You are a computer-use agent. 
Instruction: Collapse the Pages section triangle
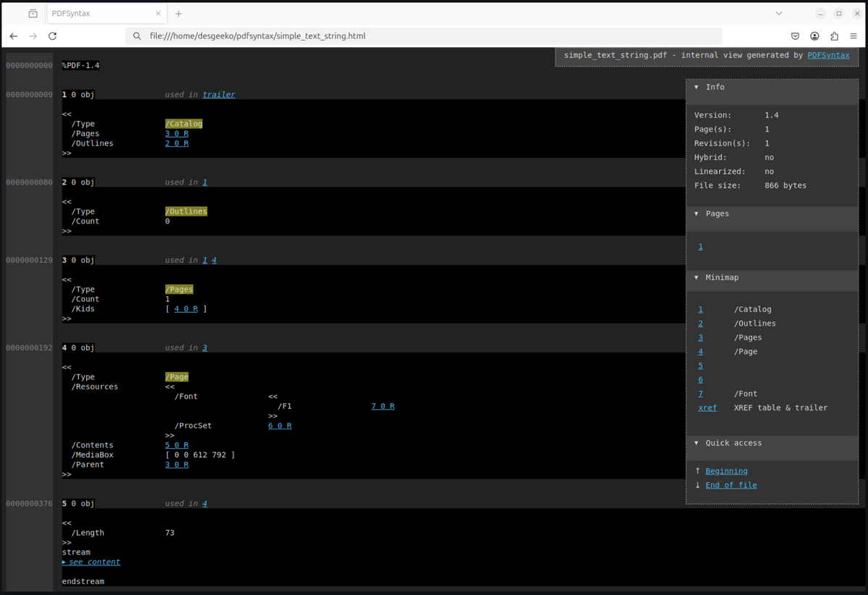[x=697, y=214]
